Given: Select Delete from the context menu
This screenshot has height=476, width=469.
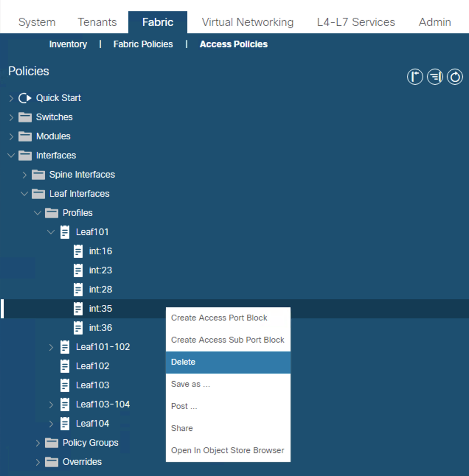Looking at the screenshot, I should tap(183, 362).
